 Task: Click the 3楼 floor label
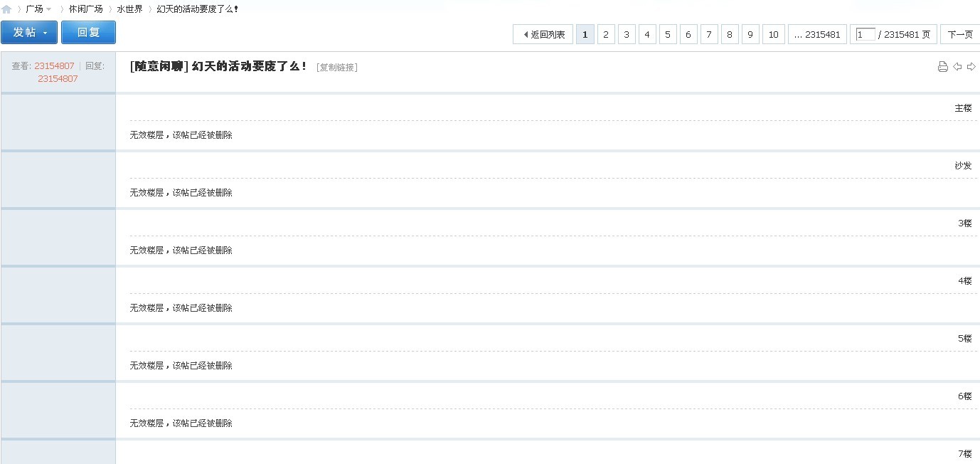pyautogui.click(x=965, y=223)
